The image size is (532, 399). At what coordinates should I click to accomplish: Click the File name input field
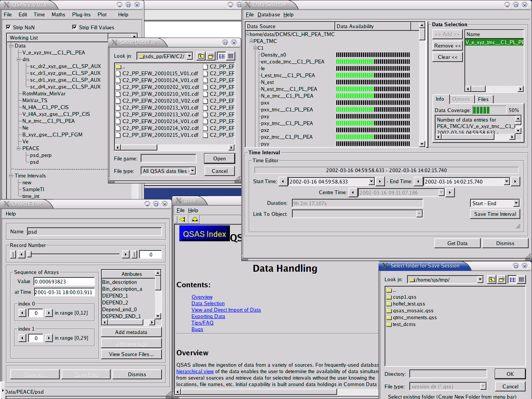(x=168, y=158)
